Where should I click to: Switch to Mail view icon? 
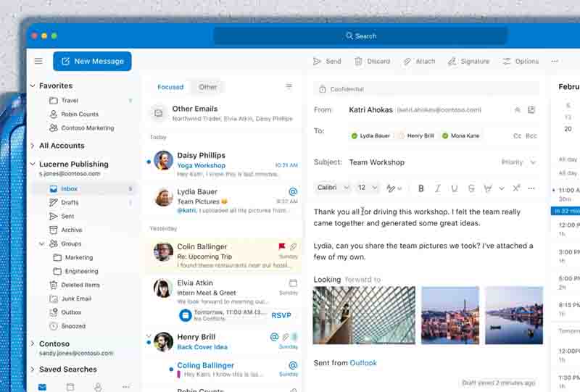tap(43, 387)
